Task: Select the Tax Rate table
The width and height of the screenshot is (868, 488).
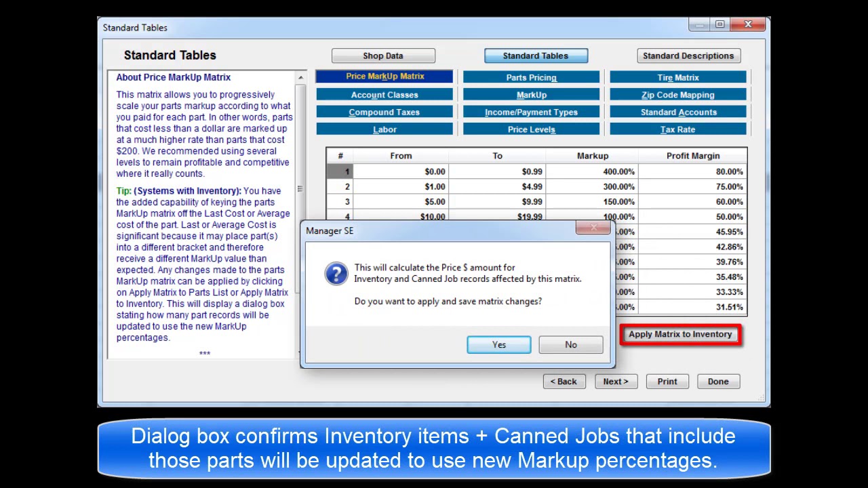Action: (677, 129)
